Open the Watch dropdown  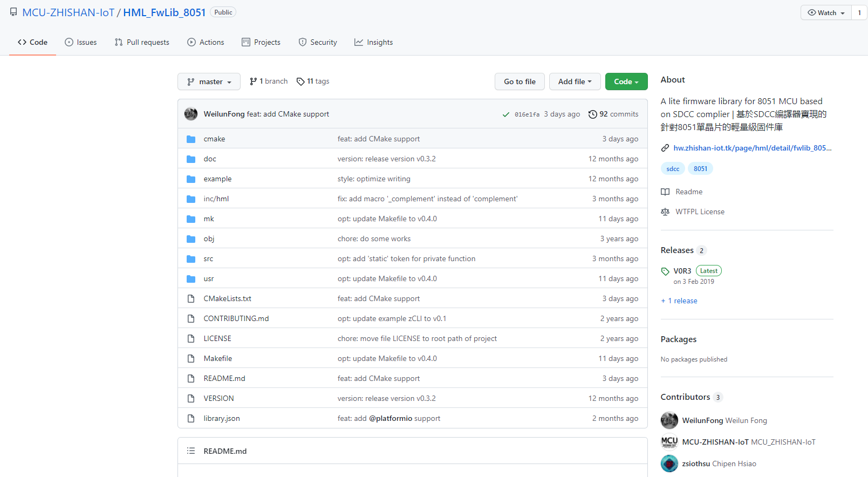[x=826, y=12]
